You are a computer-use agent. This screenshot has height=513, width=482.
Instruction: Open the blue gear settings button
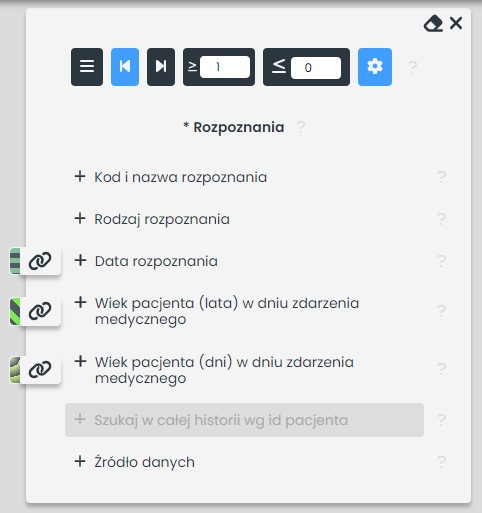(375, 67)
